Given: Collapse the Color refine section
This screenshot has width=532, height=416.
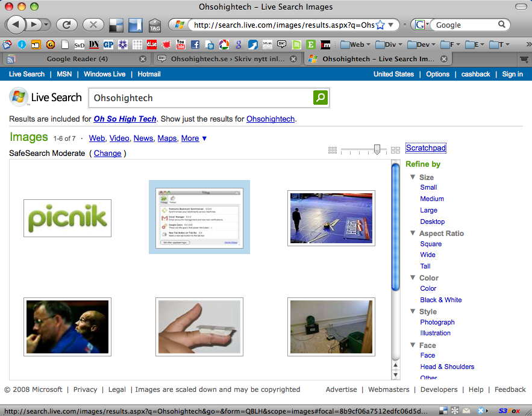Looking at the screenshot, I should (413, 278).
